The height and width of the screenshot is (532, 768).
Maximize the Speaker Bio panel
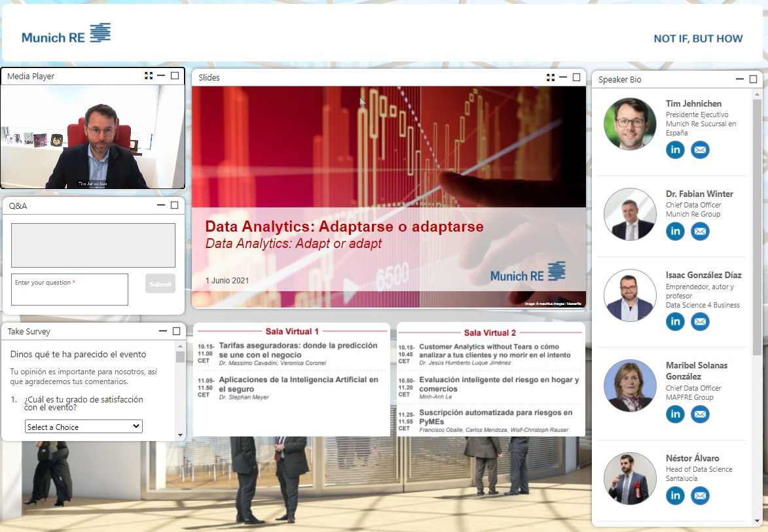tap(753, 79)
